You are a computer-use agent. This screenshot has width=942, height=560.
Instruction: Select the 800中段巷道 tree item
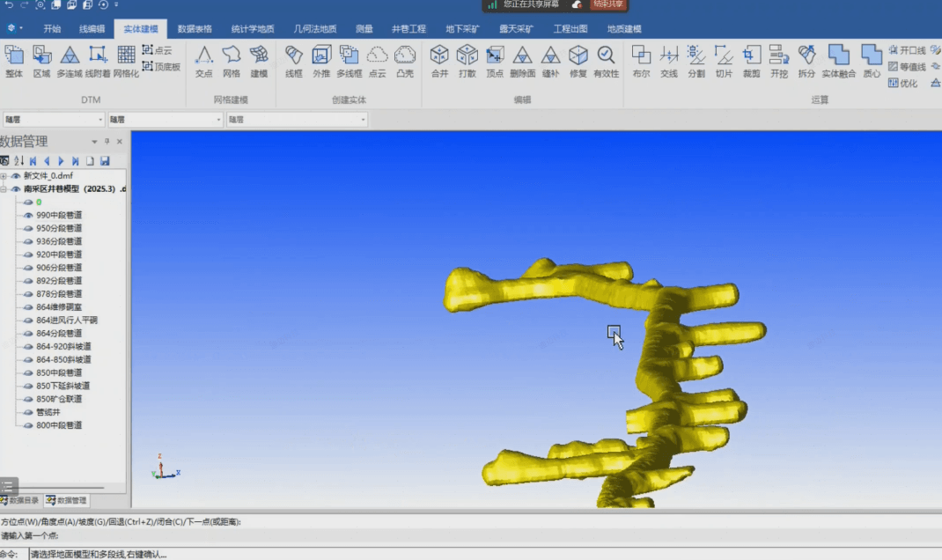pos(59,425)
